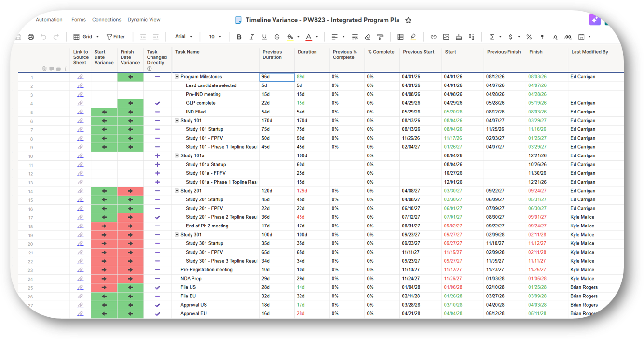Collapse the Study 201 parent row
The image size is (644, 339).
pos(177,191)
